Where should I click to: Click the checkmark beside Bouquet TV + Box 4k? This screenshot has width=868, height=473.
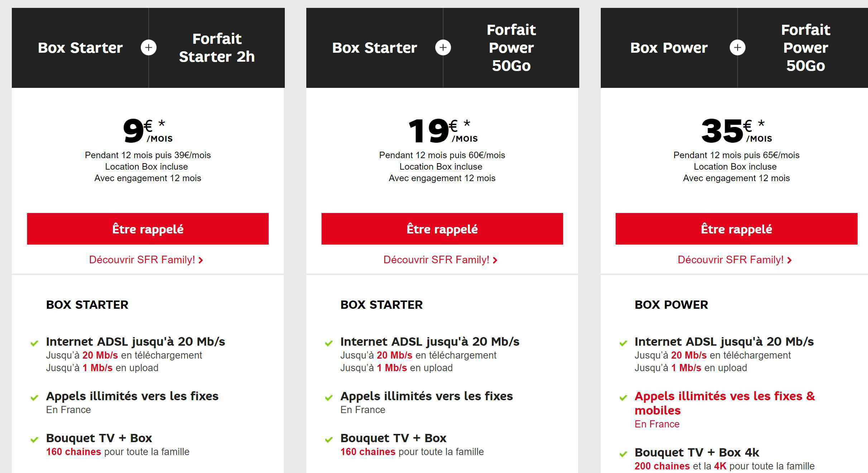click(x=623, y=454)
